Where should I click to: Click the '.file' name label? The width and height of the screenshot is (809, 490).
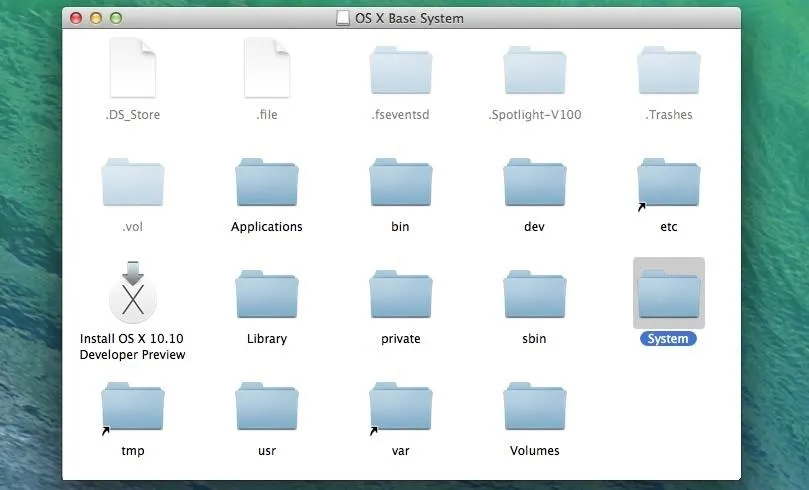pyautogui.click(x=267, y=115)
